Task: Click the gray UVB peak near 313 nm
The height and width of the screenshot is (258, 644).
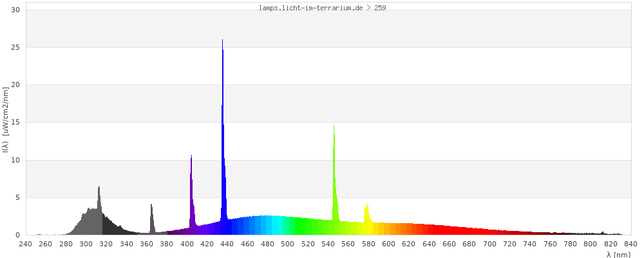Action: coord(99,211)
